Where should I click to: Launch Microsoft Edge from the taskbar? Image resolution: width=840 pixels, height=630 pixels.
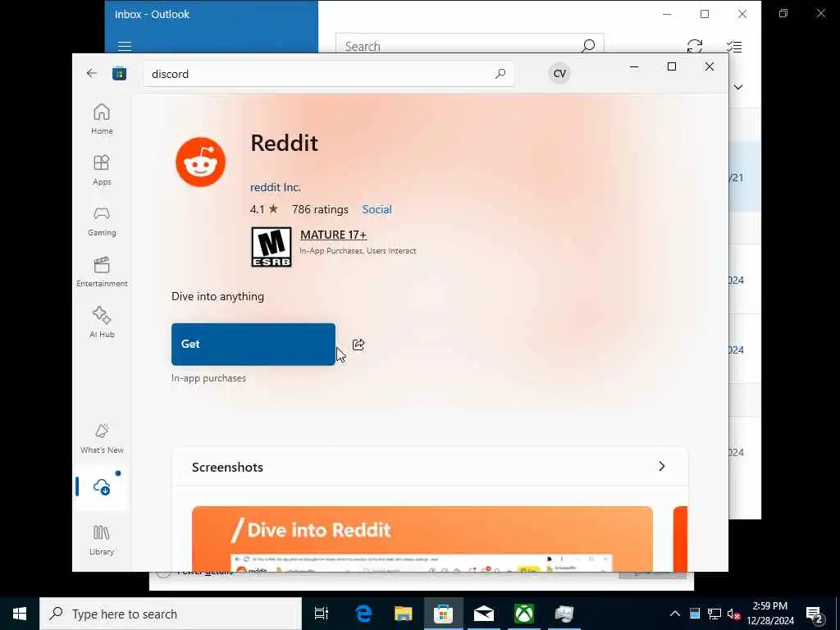pos(363,614)
